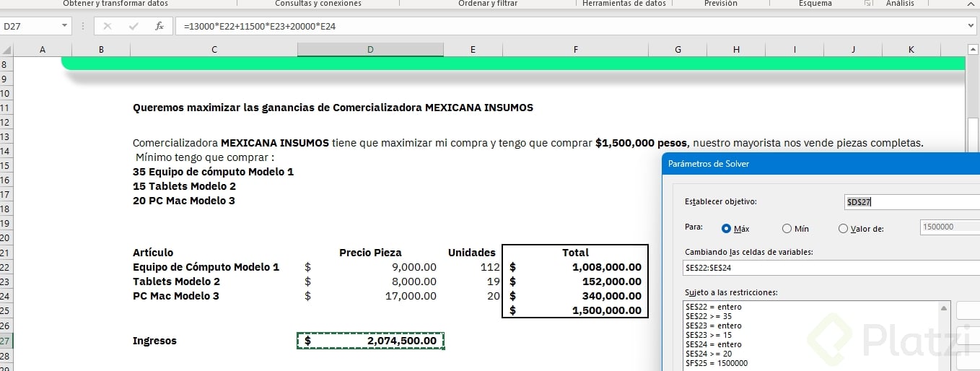Click the Precio Pieza header cell

click(x=370, y=253)
